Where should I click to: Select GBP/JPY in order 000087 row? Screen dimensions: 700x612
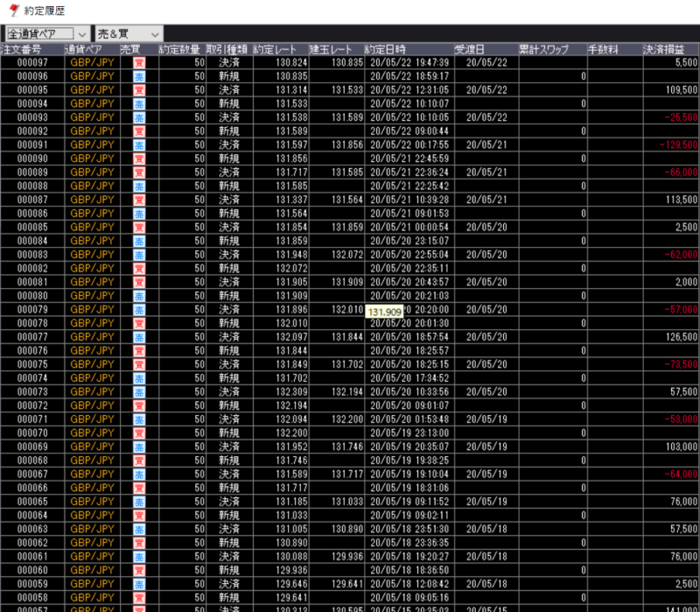coord(92,200)
